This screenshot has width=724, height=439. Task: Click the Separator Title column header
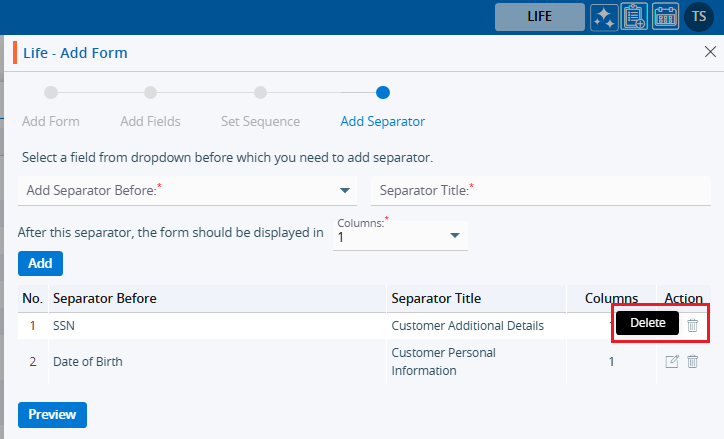point(436,298)
